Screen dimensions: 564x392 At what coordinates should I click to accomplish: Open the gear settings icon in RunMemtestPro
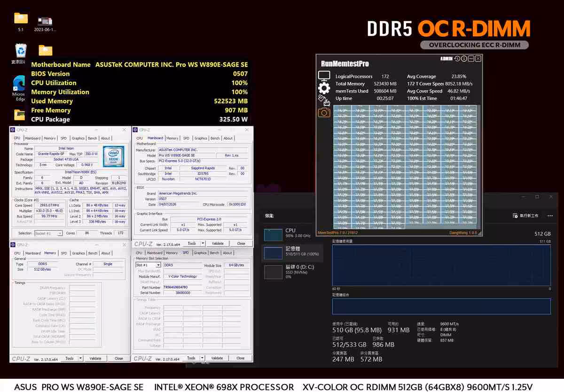(x=324, y=88)
